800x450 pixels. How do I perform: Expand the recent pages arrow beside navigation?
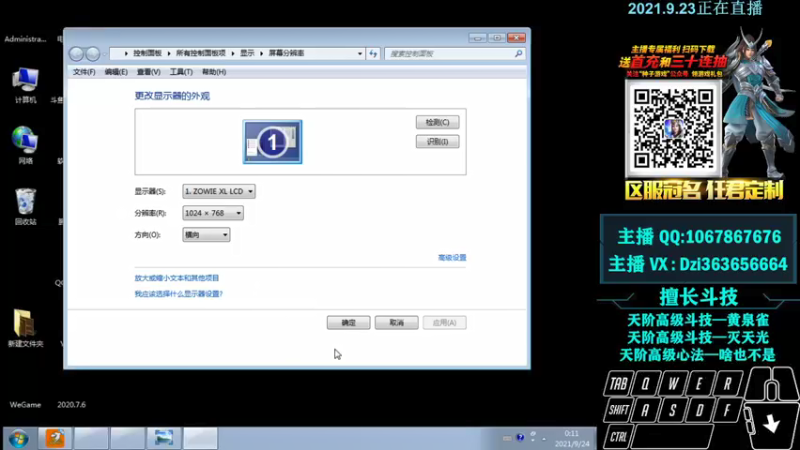coord(105,54)
